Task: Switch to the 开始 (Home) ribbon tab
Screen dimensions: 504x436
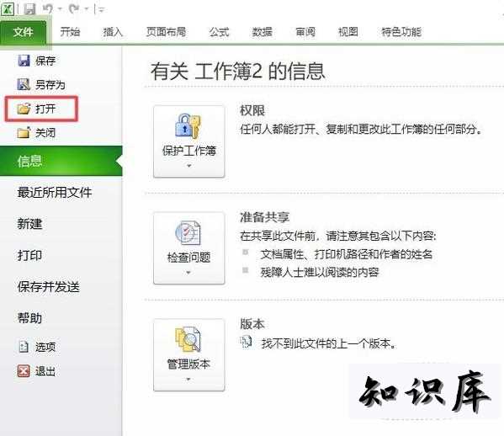Action: click(x=70, y=32)
